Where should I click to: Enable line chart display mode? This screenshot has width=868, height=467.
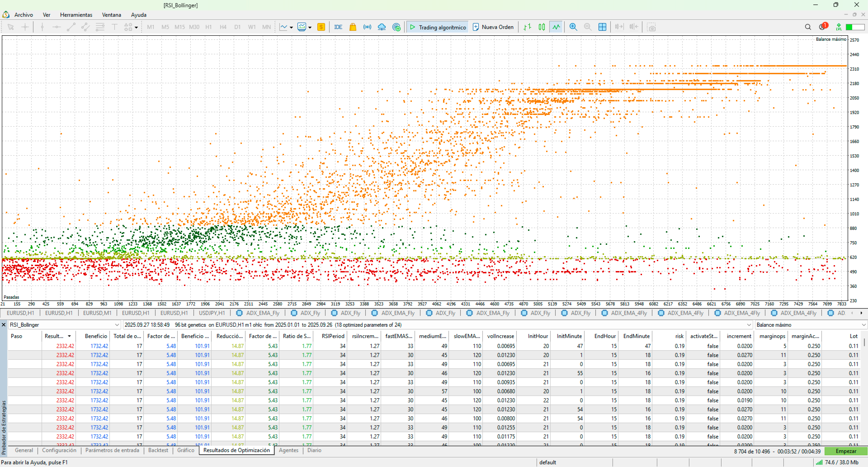pos(556,27)
